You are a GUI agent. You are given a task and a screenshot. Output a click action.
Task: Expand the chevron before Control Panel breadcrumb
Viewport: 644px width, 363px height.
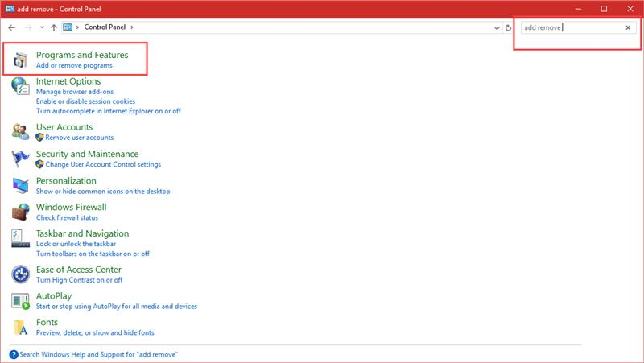pyautogui.click(x=77, y=27)
